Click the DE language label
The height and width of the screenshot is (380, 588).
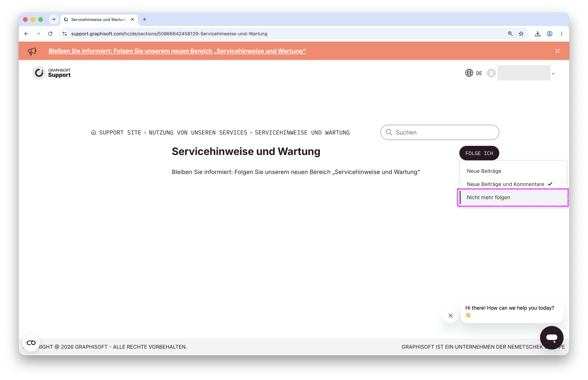point(479,73)
